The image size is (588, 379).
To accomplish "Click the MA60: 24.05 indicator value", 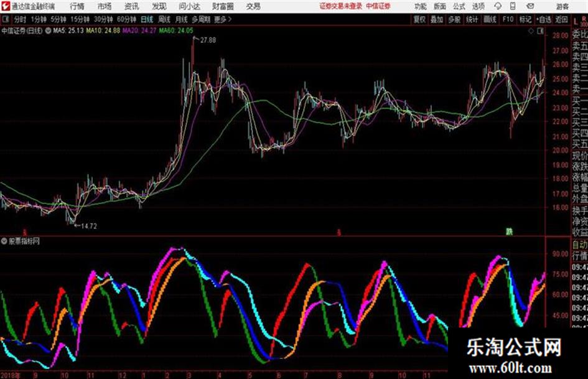I will point(176,30).
